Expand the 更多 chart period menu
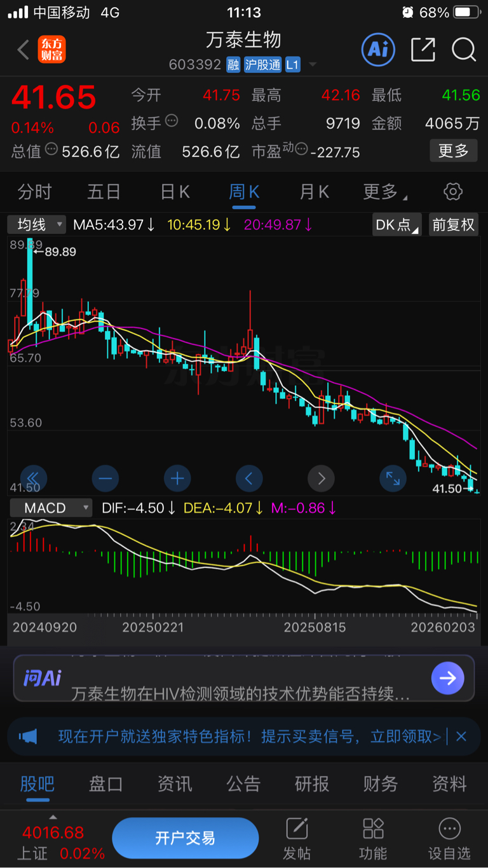The image size is (488, 868). click(x=385, y=191)
